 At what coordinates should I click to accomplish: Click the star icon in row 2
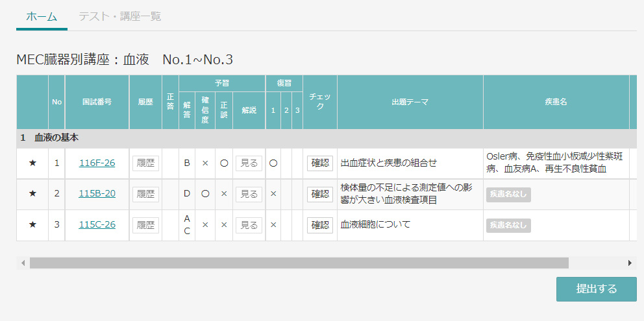pos(33,194)
